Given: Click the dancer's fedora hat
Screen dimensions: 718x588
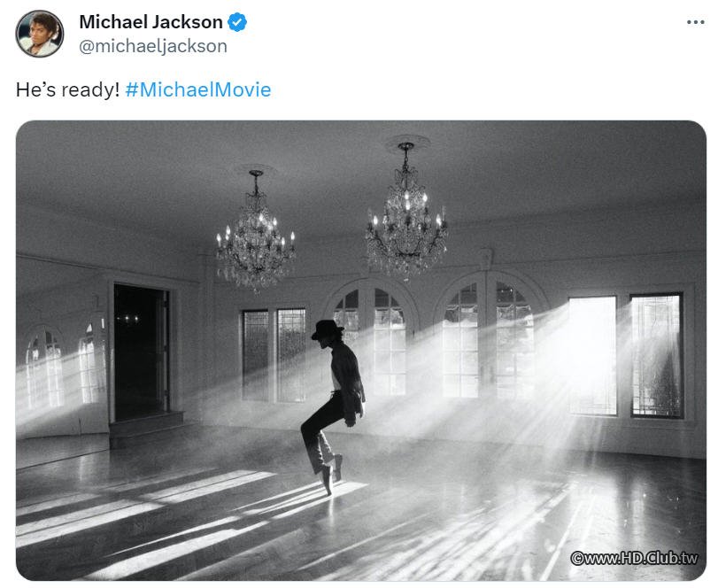Looking at the screenshot, I should point(327,329).
